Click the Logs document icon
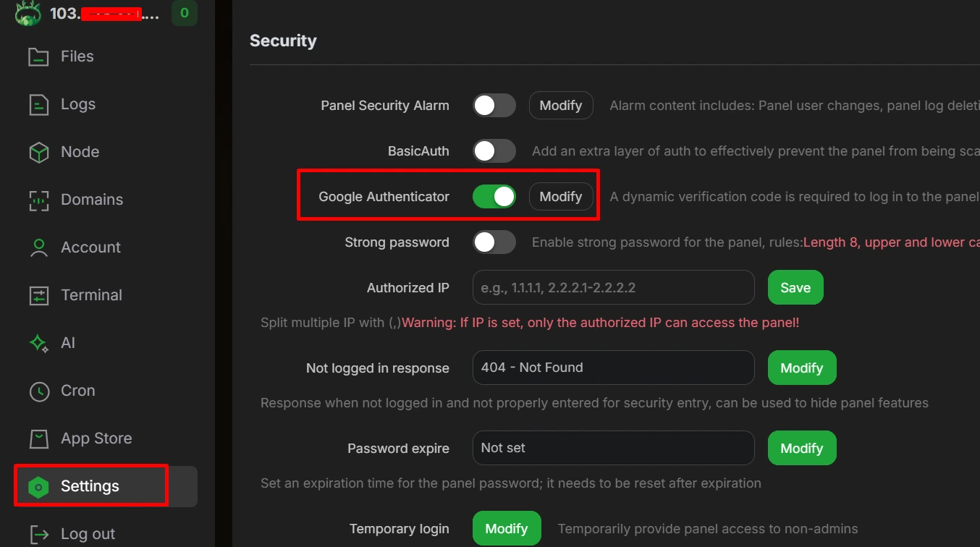The height and width of the screenshot is (547, 980). (38, 104)
